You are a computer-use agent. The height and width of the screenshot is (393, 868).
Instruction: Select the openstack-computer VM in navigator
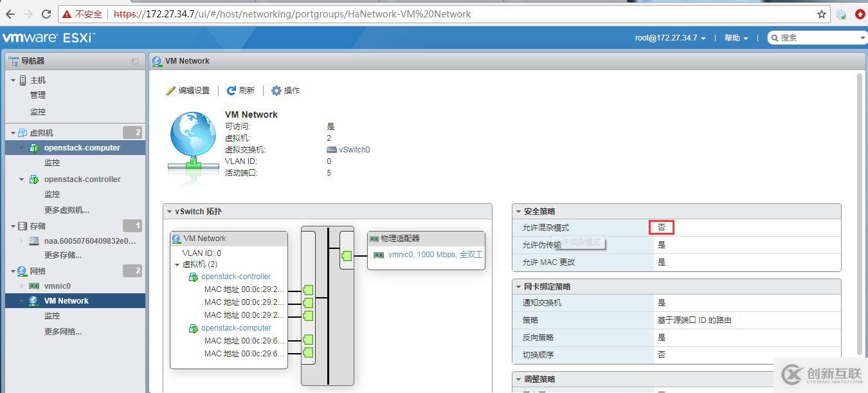coord(82,148)
